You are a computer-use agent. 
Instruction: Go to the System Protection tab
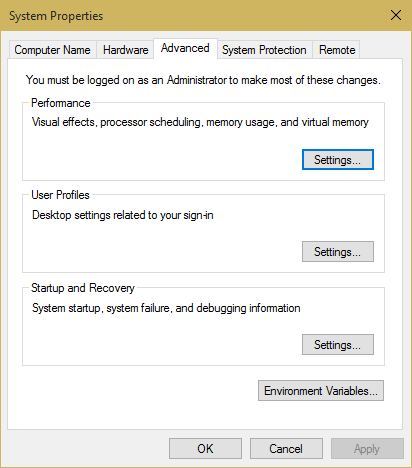click(264, 50)
